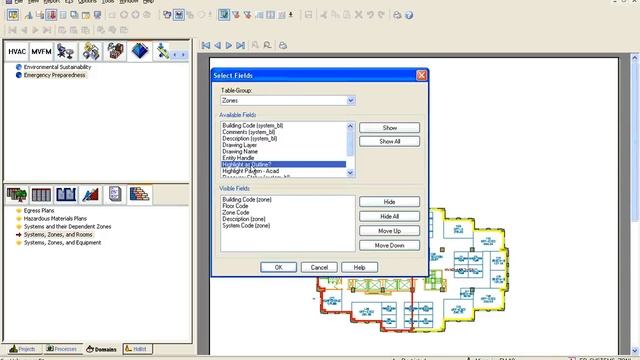The image size is (640, 360).
Task: Click Cancel in Select Fields dialog
Action: pyautogui.click(x=319, y=267)
